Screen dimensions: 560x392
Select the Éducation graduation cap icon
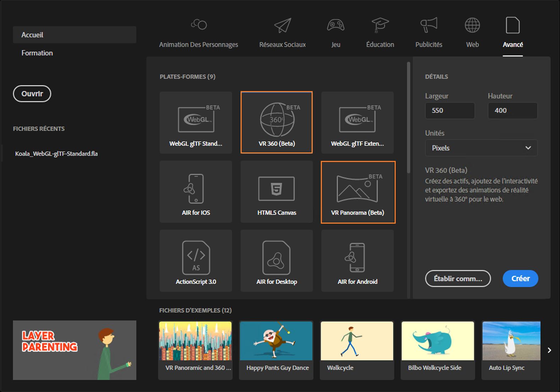(x=380, y=25)
